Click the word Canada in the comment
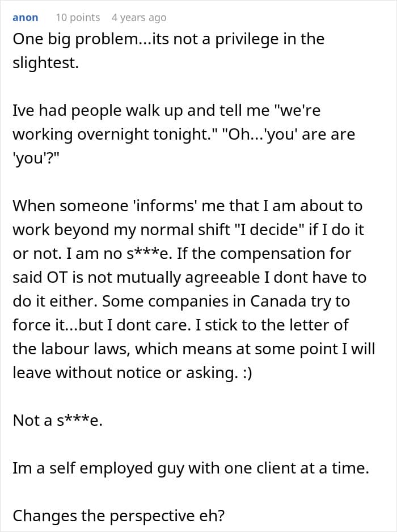The image size is (397, 532). tap(263, 301)
